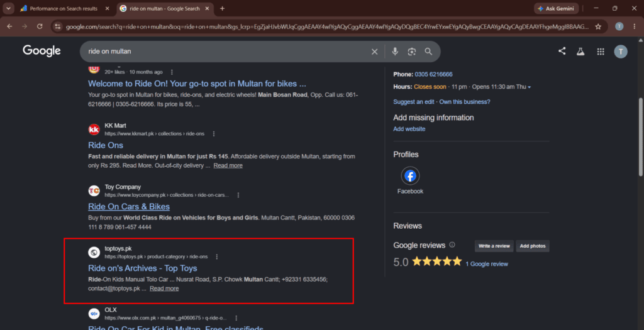Screen dimensions: 644x330
Task: Click the Add photos button
Action: [533, 246]
